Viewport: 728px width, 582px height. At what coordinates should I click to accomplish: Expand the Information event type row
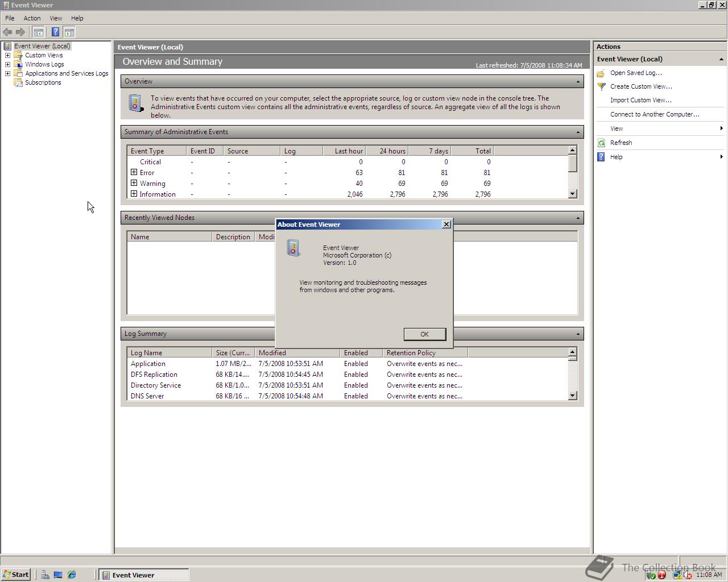[134, 194]
